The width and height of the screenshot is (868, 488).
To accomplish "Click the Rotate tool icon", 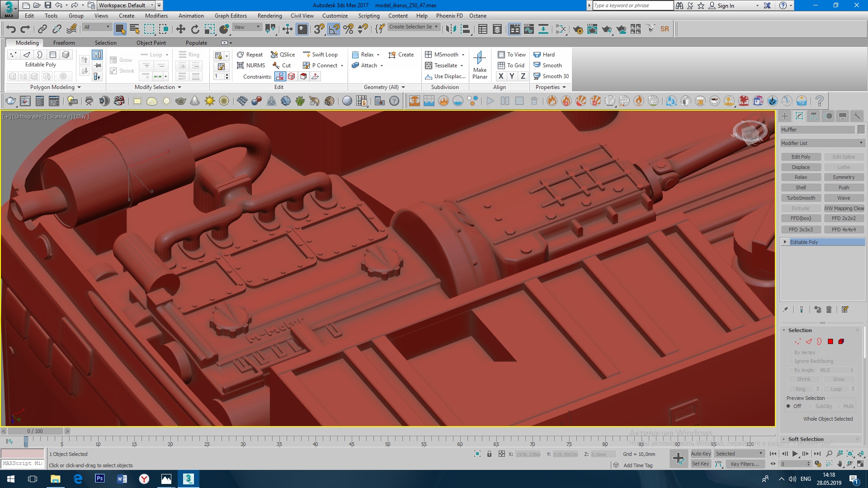I will [x=195, y=29].
